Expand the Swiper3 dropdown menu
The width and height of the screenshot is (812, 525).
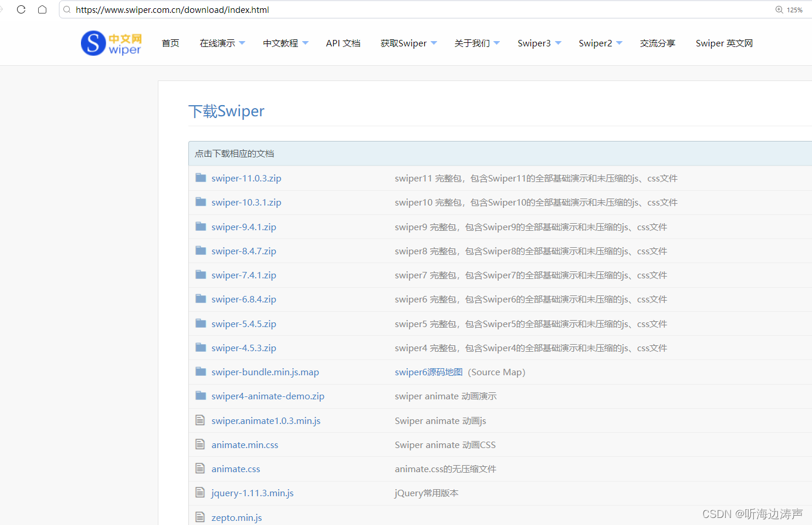point(540,43)
